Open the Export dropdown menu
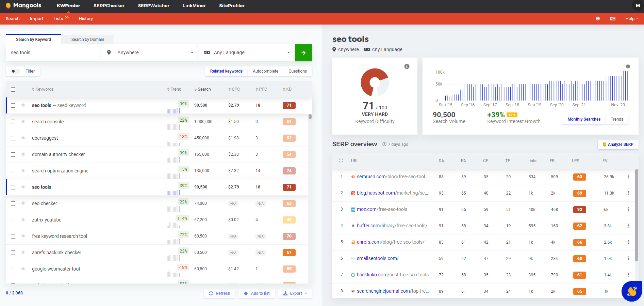This screenshot has height=306, width=644. coord(295,293)
